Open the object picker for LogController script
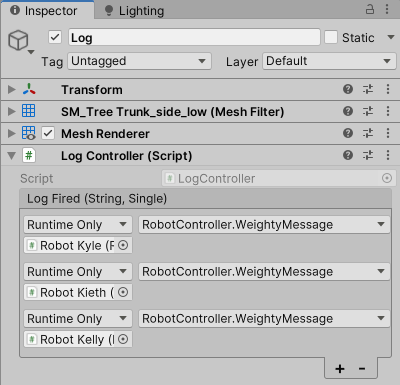Screen dimensions: 400x385 (x=387, y=178)
